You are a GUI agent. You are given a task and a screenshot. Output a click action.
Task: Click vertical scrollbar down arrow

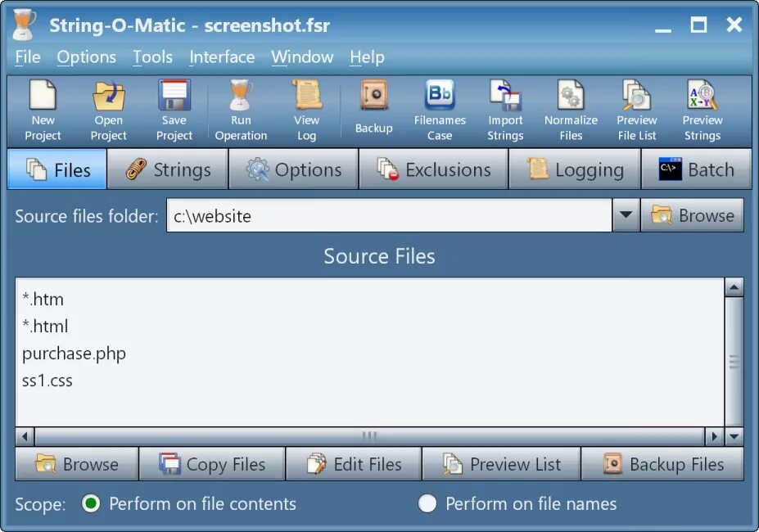coord(734,436)
